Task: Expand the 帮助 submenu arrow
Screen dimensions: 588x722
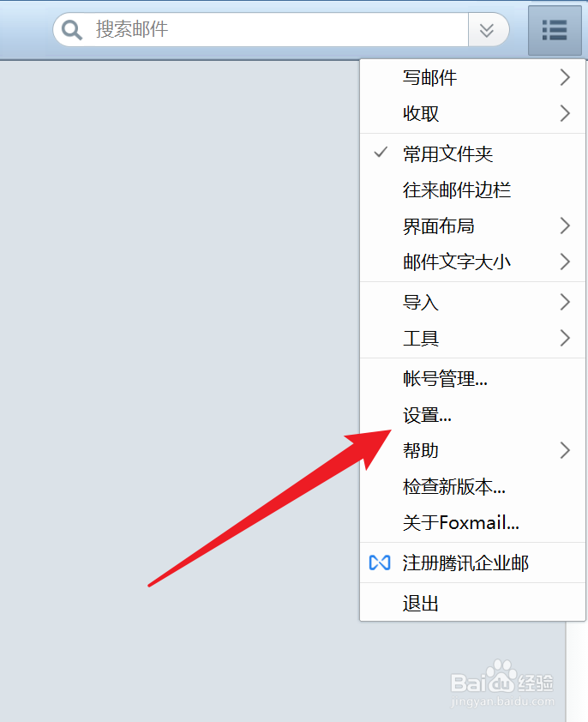Action: (565, 450)
